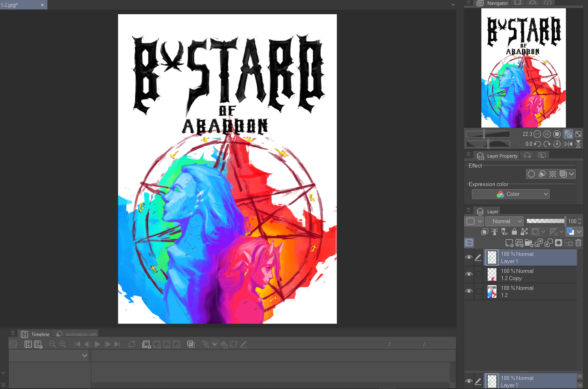Image resolution: width=588 pixels, height=389 pixels.
Task: Lock the current layer
Action: pyautogui.click(x=514, y=232)
